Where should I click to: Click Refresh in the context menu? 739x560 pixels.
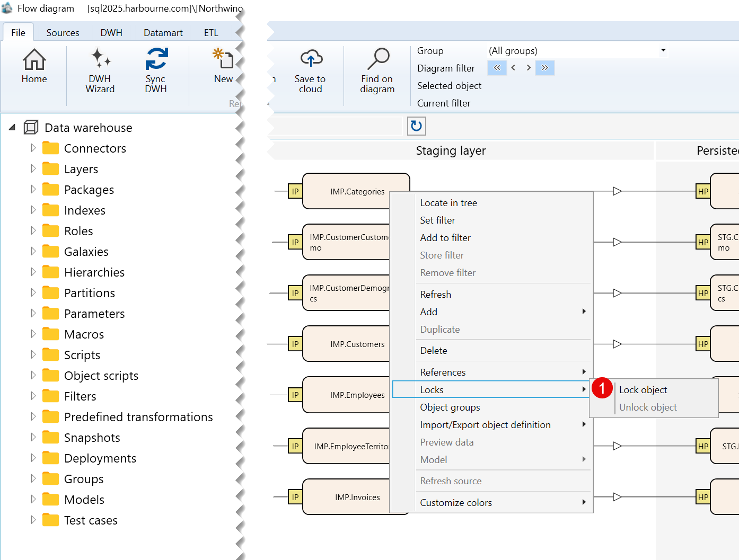pos(491,294)
